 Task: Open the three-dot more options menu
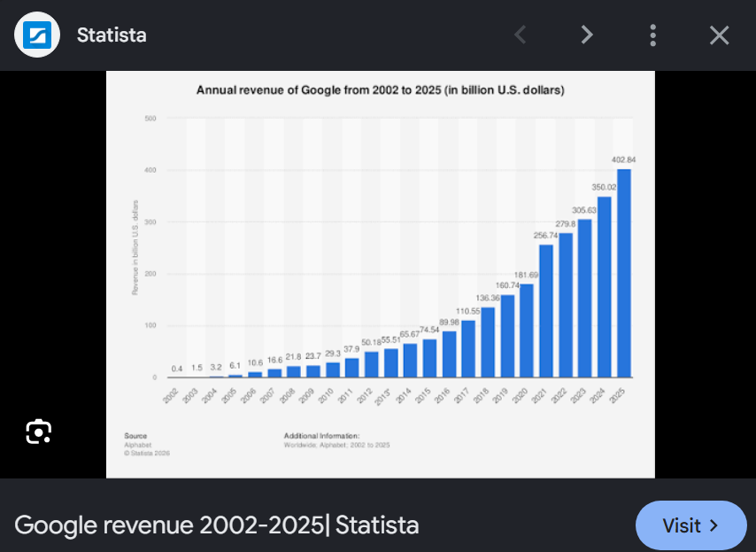pyautogui.click(x=652, y=35)
